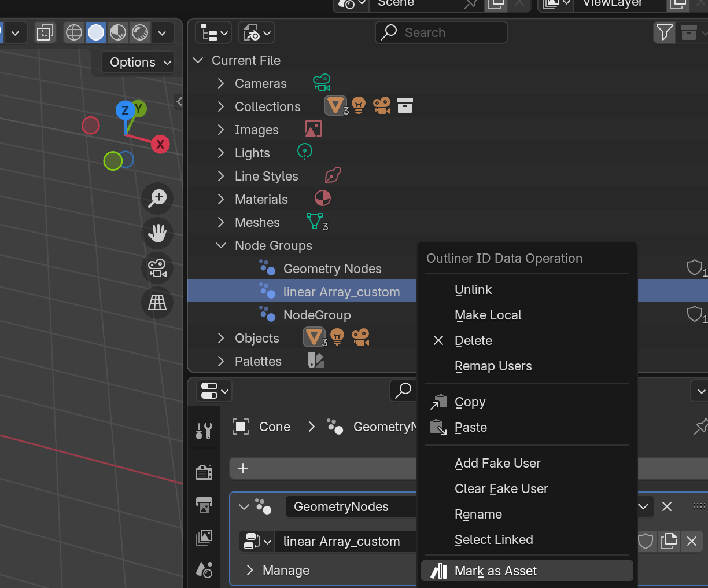Select the NodeGroup tree item
Screen dimensions: 708x588
pos(317,315)
